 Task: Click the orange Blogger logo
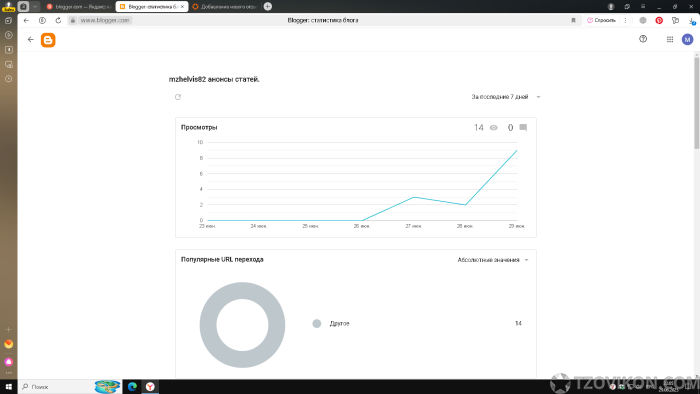coord(48,40)
